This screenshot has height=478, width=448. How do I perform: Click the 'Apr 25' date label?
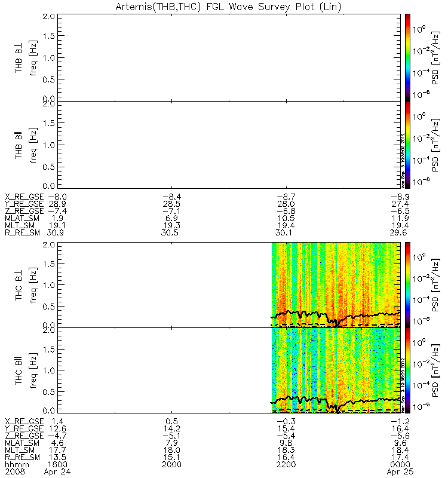pos(400,472)
